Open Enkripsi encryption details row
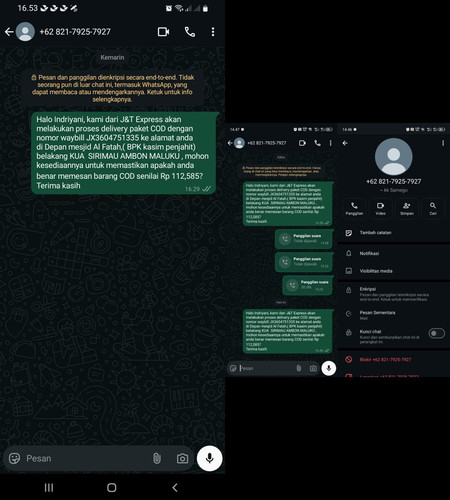This screenshot has width=450, height=500. click(x=393, y=294)
